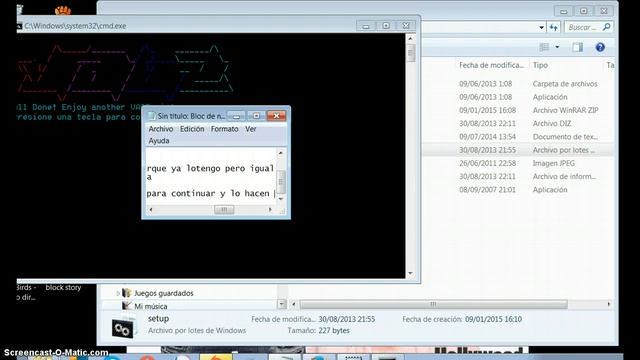Click 'block story' desktop shortcut label
The width and height of the screenshot is (640, 360).
(63, 287)
